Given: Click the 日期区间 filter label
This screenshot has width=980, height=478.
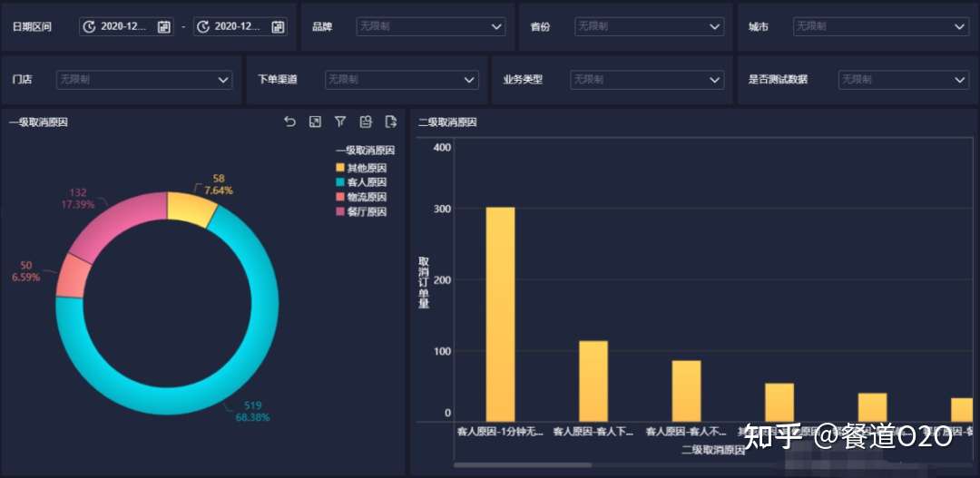Looking at the screenshot, I should (x=31, y=27).
